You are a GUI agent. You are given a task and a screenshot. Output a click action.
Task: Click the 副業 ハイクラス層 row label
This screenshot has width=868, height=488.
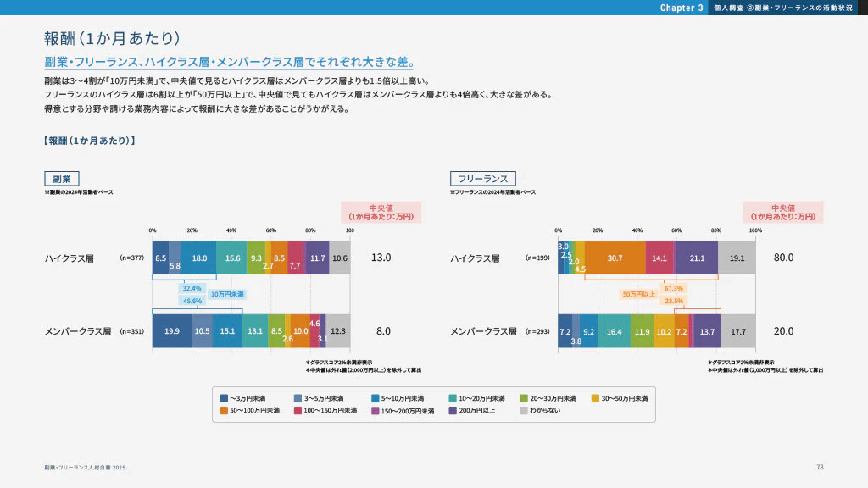pos(70,258)
